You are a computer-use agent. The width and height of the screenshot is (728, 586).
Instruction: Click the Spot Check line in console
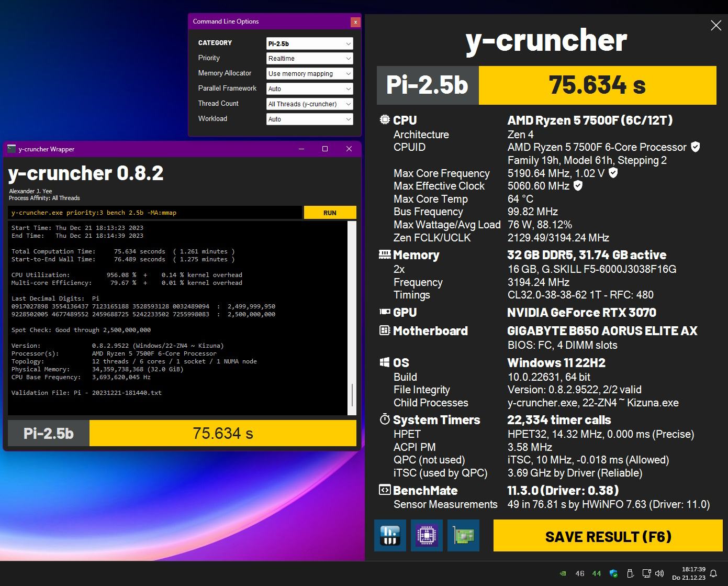81,330
